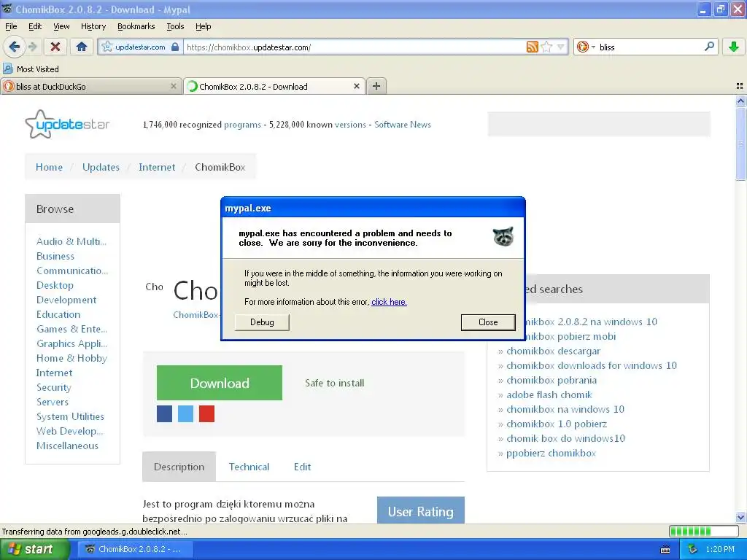Click Close in the mypal.exe dialog
Screen dimensions: 747x560
point(488,322)
